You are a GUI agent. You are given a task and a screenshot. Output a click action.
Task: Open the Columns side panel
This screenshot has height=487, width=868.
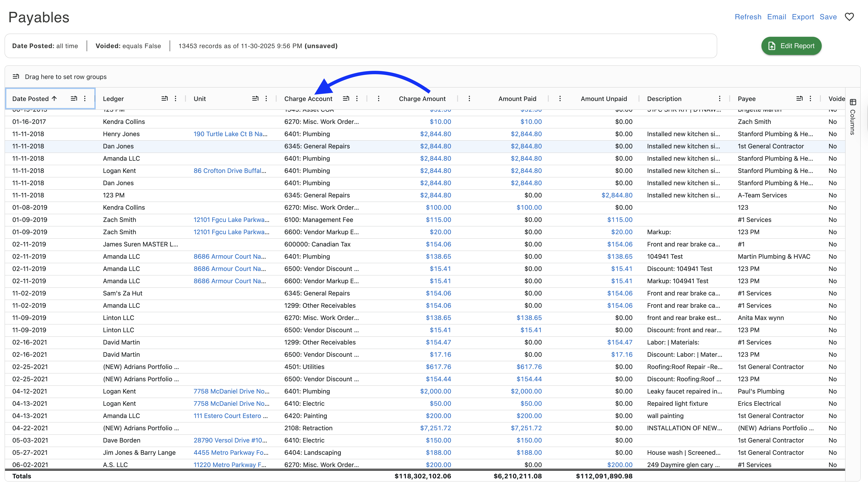pos(853,116)
